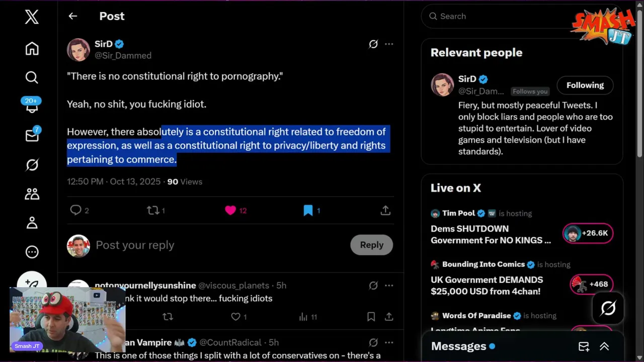Viewport: 644px width, 362px height.
Task: Open Profile icon in left sidebar
Action: (32, 223)
